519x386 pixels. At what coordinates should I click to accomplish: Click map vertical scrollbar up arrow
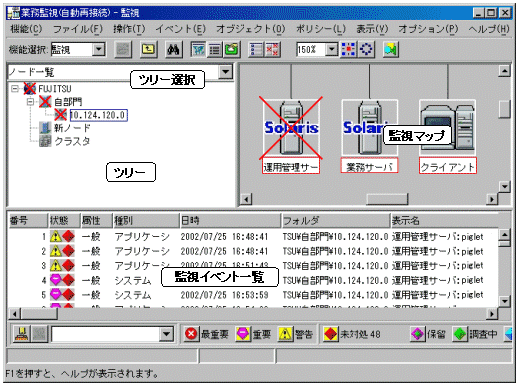[505, 71]
